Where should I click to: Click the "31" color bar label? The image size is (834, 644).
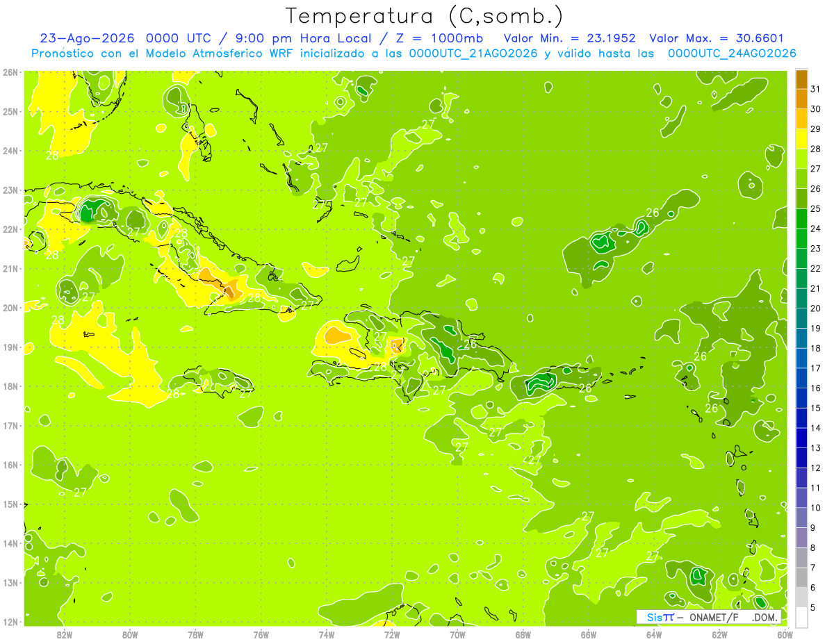coord(815,89)
